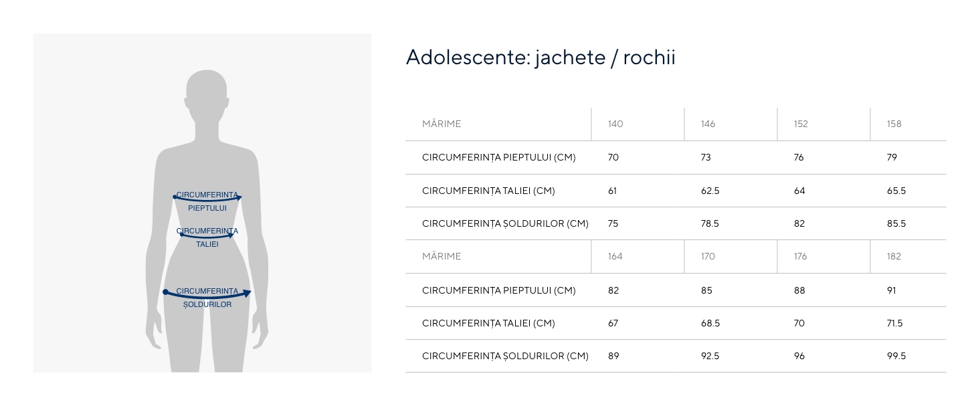Click the "ȘOLDURILOR" label on the figure

[207, 305]
